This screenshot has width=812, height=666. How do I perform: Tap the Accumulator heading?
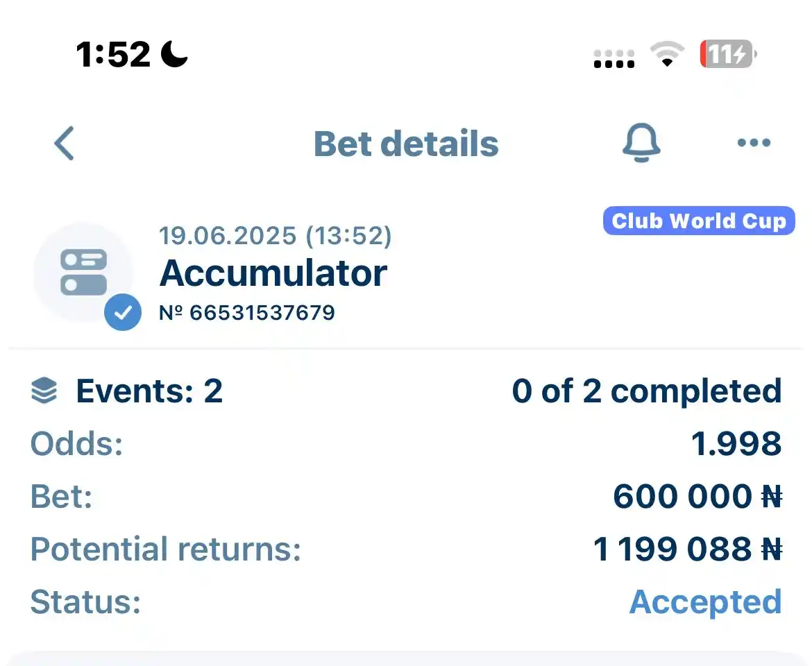273,273
